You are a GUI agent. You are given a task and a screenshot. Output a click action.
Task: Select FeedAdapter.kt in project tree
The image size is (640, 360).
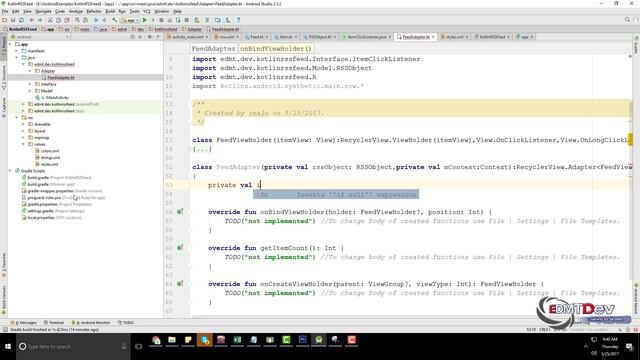60,78
